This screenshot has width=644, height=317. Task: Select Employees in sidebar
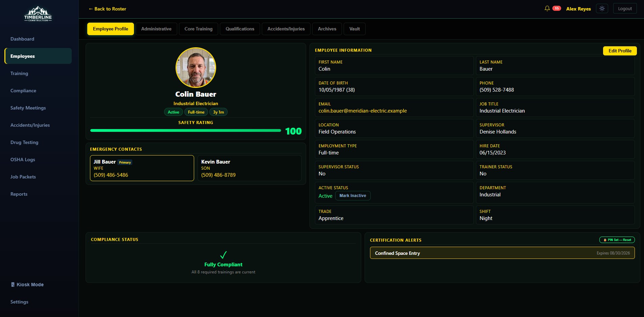[x=38, y=56]
